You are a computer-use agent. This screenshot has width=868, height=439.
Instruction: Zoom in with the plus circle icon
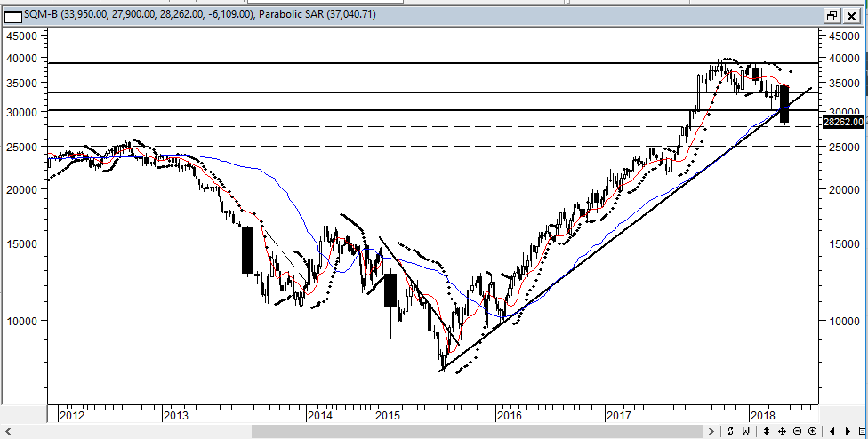tap(813, 431)
